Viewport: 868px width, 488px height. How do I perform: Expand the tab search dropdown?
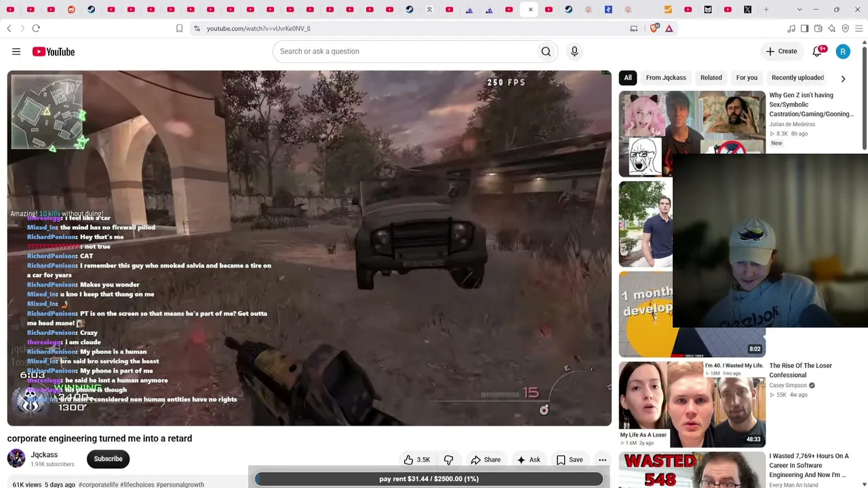(800, 9)
